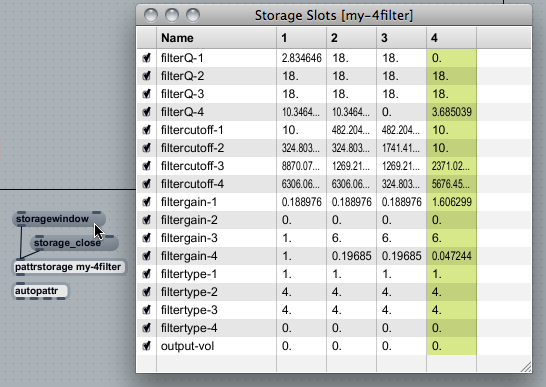Click the storagewindow message box
This screenshot has width=546, height=387.
(x=59, y=219)
